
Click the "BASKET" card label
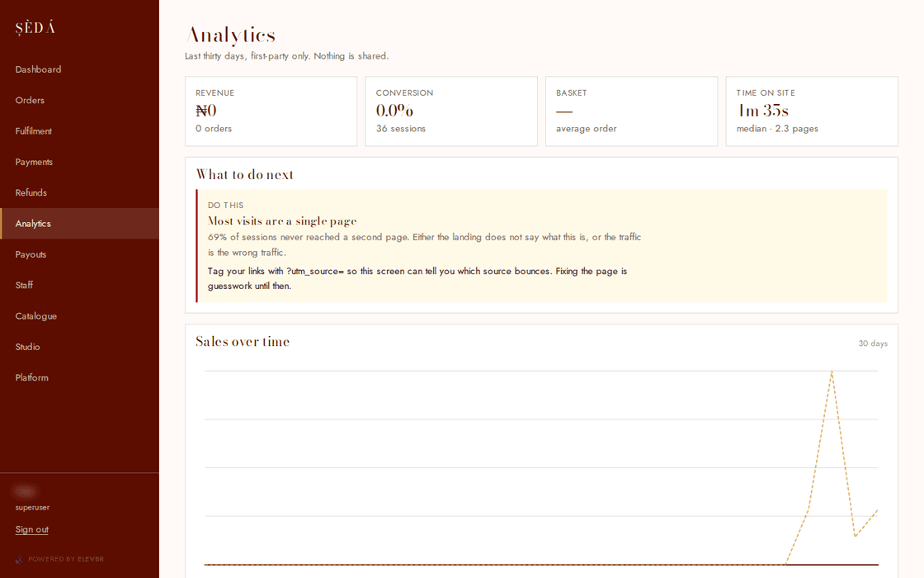(x=572, y=92)
